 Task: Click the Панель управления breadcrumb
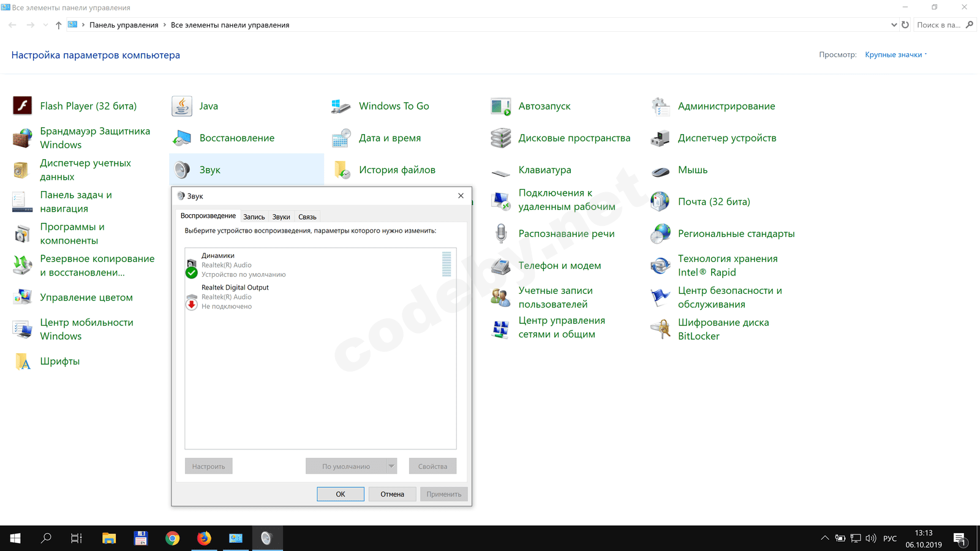click(124, 25)
